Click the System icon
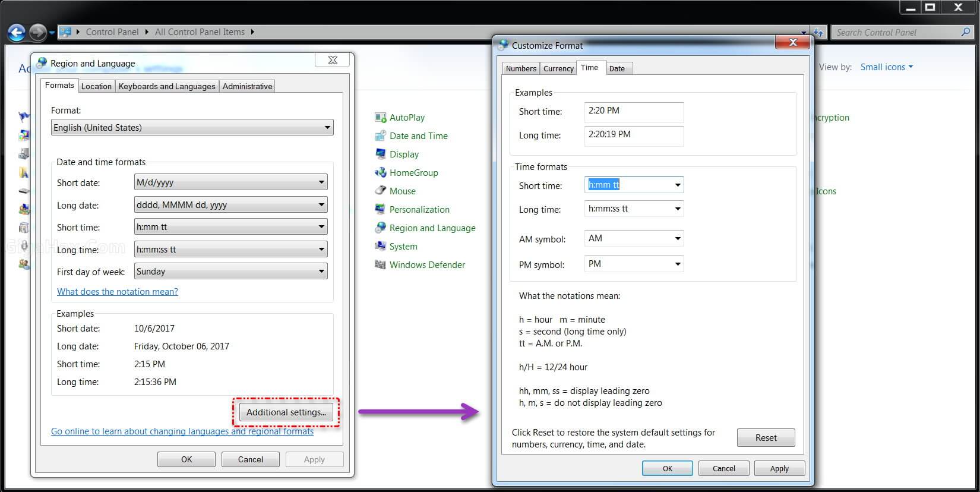Image resolution: width=980 pixels, height=492 pixels. click(x=381, y=247)
